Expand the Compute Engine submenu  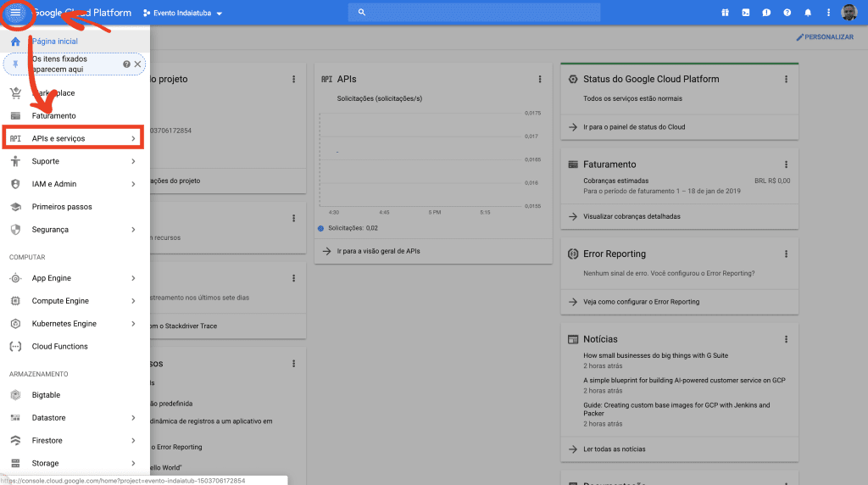pyautogui.click(x=133, y=301)
